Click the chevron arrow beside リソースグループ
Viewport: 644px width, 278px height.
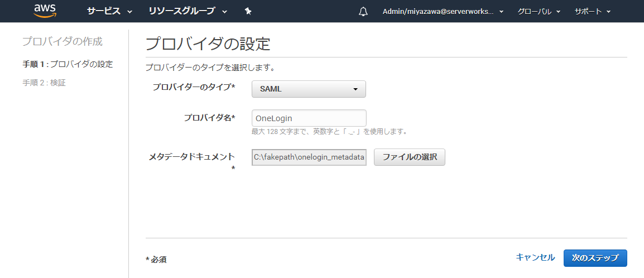coord(225,12)
